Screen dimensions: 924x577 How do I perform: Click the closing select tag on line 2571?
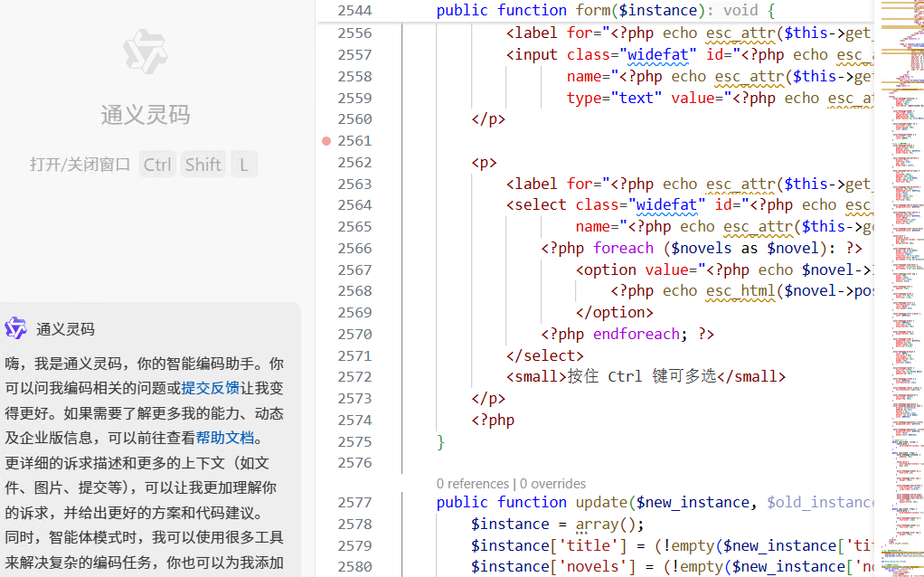pyautogui.click(x=545, y=355)
